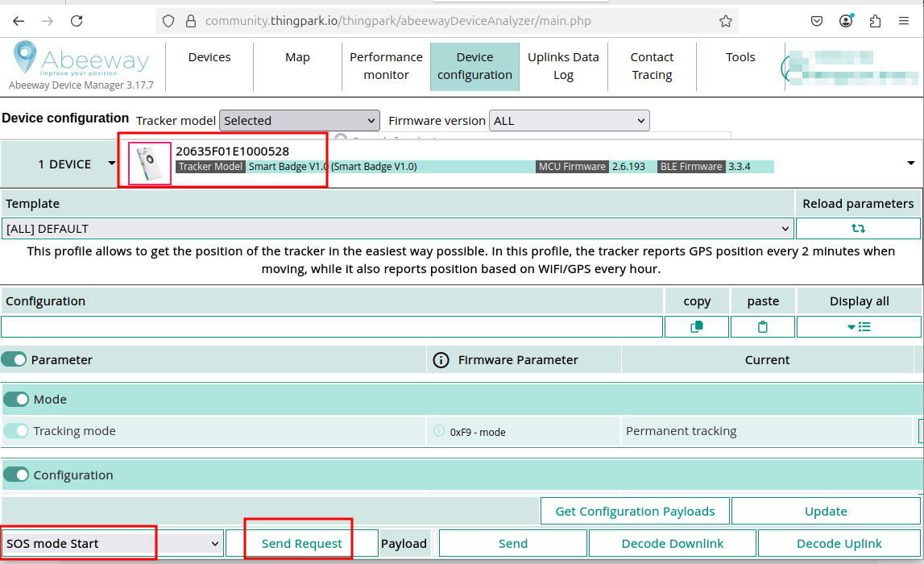Toggle the Mode section switch

coord(16,399)
